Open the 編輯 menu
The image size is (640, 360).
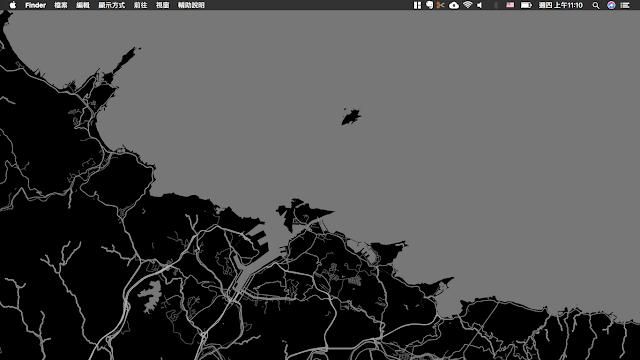click(x=83, y=5)
